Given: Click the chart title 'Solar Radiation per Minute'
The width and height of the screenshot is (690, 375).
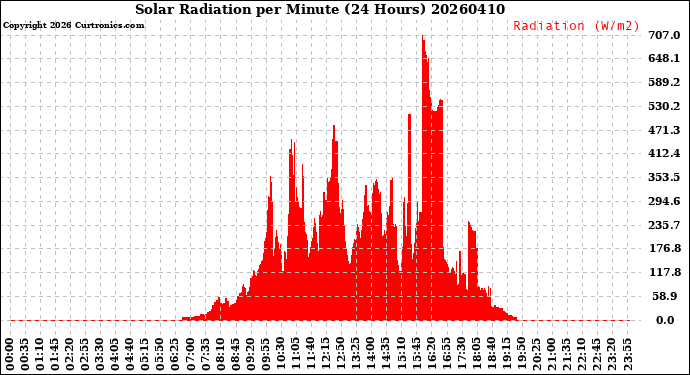Looking at the screenshot, I should coord(237,9).
